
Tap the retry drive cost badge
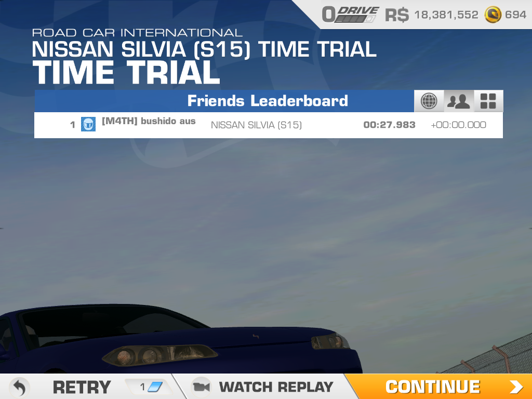pos(149,387)
